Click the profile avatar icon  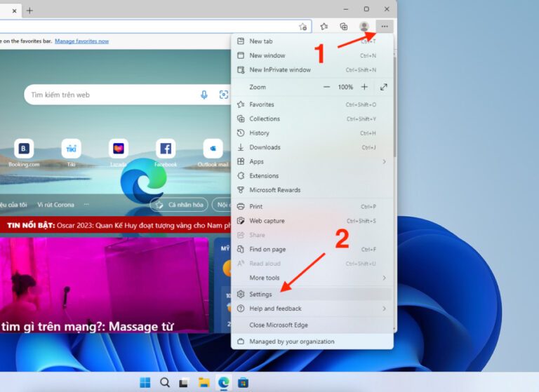(x=364, y=27)
